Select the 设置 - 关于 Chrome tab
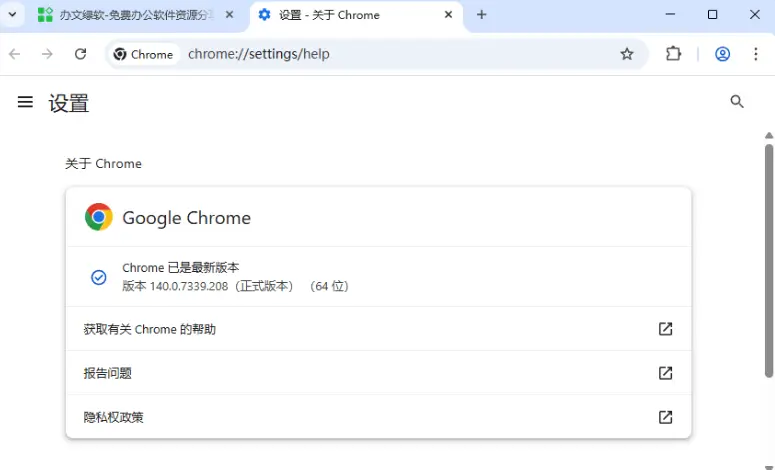 [x=356, y=15]
